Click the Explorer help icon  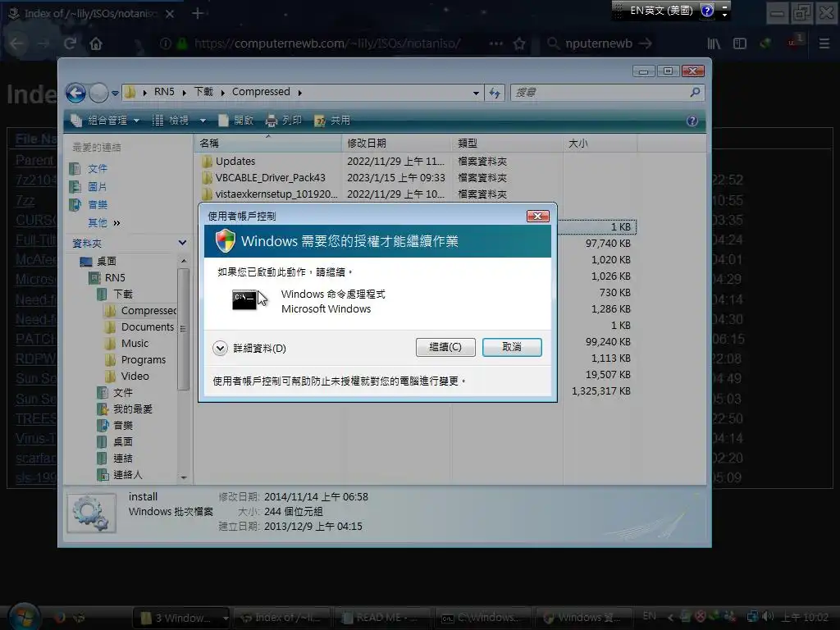coord(692,121)
